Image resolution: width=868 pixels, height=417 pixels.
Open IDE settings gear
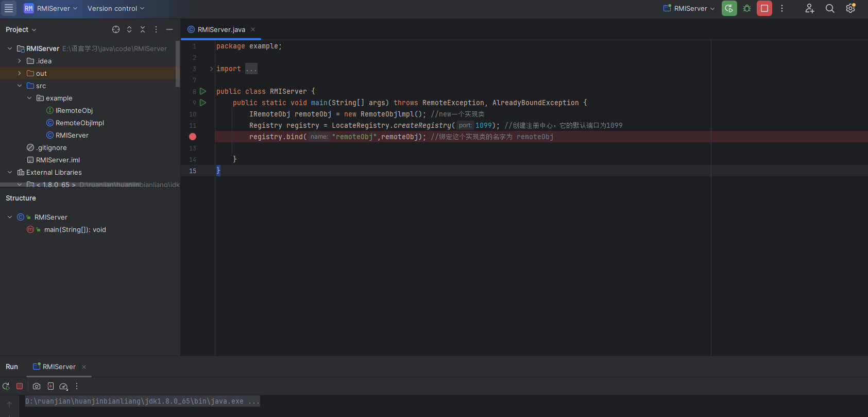click(x=850, y=8)
